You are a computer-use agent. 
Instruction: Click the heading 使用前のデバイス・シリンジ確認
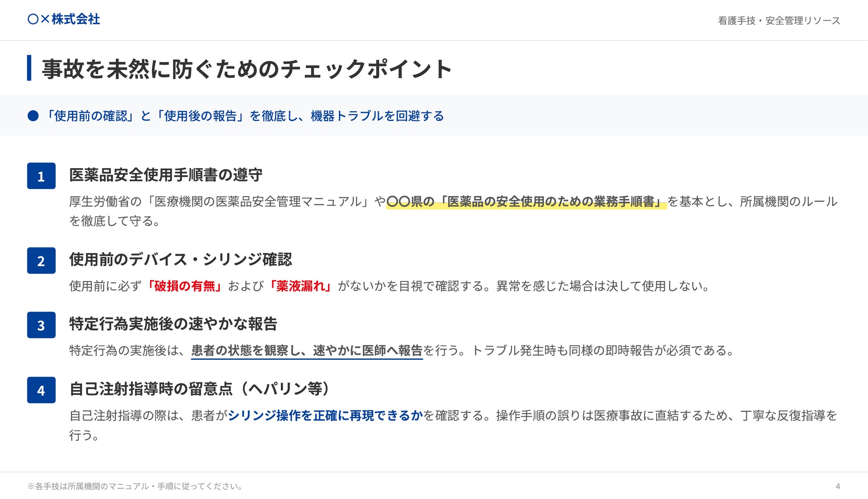point(180,259)
